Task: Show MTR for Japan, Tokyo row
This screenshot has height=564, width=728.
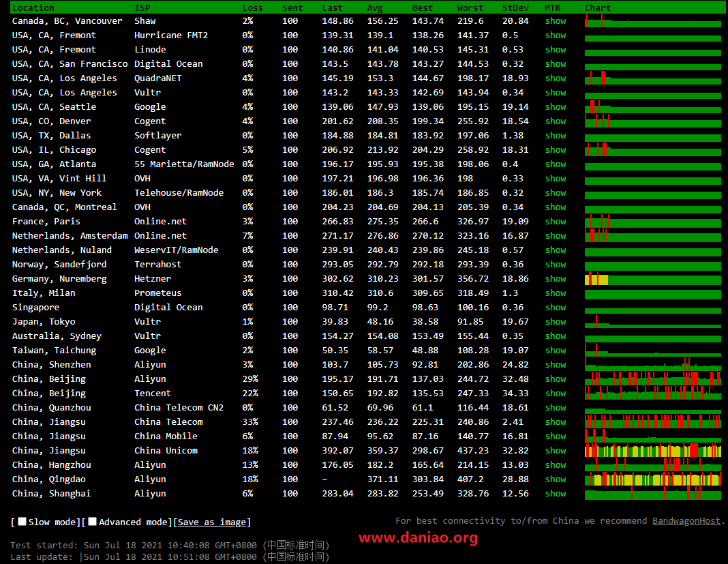Action: (x=556, y=322)
